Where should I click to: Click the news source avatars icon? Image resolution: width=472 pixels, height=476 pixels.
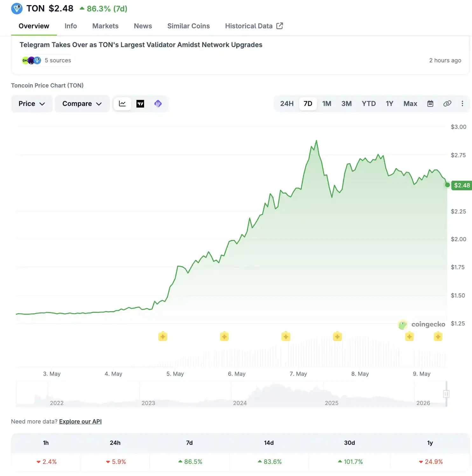(x=31, y=60)
